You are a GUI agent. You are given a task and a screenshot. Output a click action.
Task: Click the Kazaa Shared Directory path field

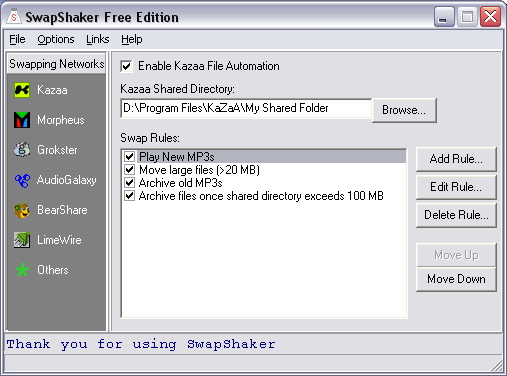tap(246, 108)
